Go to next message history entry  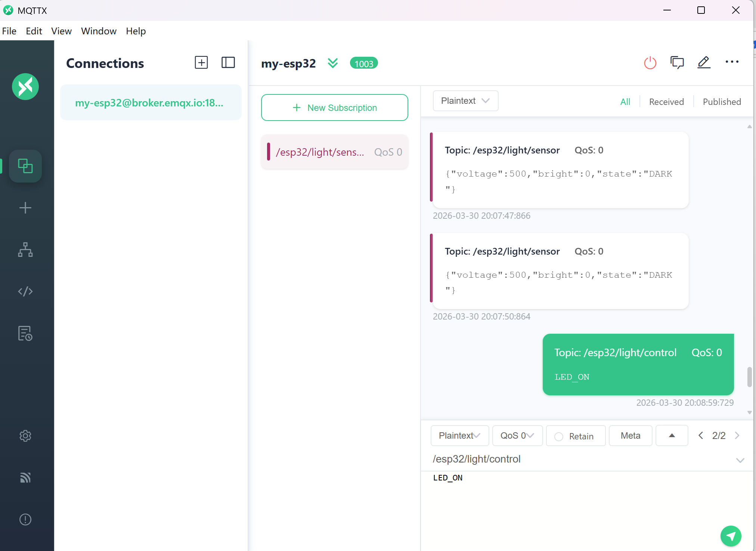[x=737, y=436]
